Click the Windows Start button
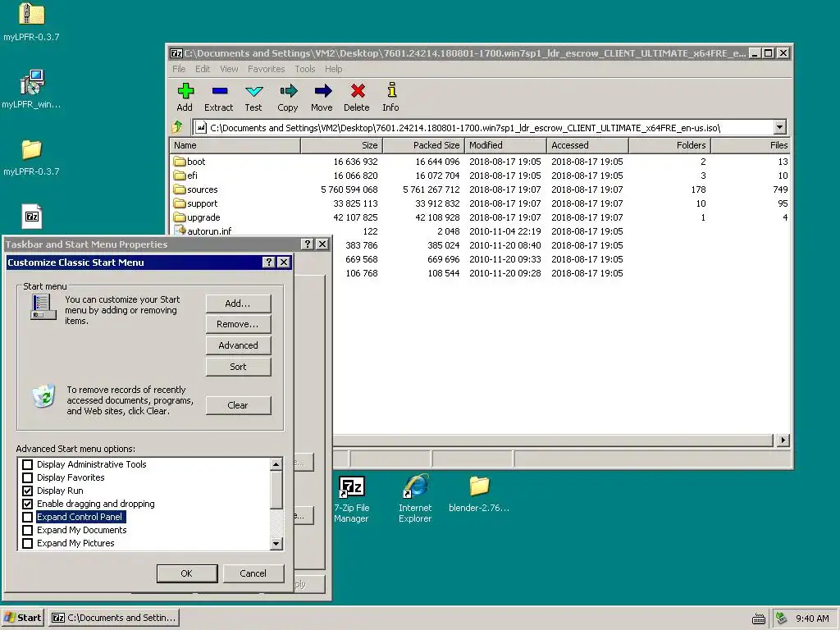 click(23, 618)
